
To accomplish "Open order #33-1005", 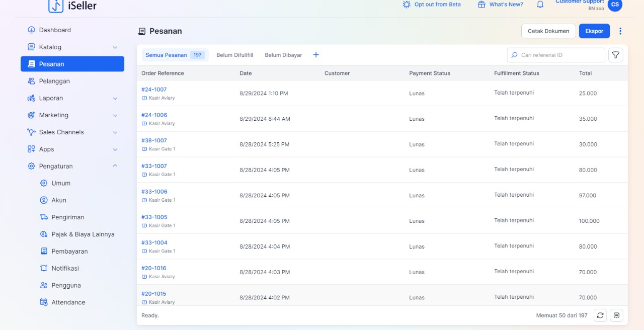I will click(154, 217).
